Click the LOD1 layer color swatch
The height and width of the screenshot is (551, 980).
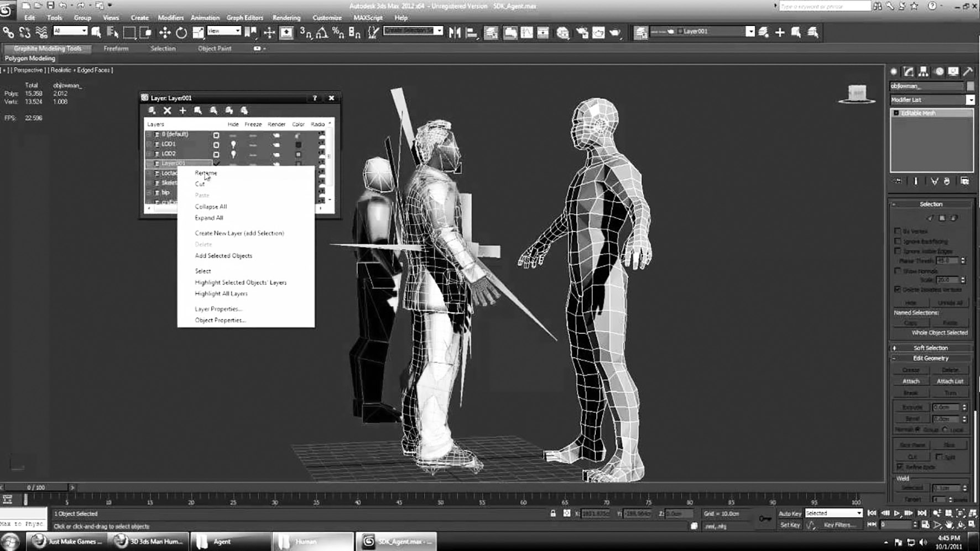298,145
